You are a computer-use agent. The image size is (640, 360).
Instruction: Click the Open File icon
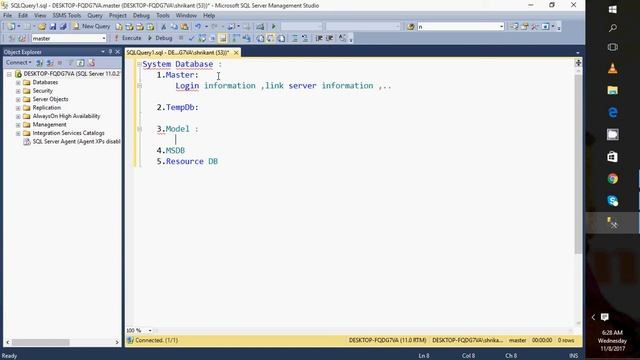point(42,27)
